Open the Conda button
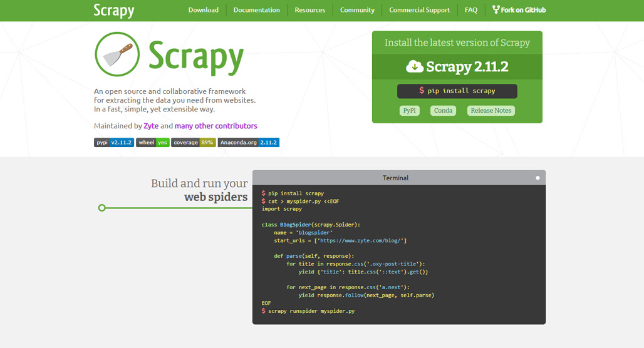 click(443, 110)
